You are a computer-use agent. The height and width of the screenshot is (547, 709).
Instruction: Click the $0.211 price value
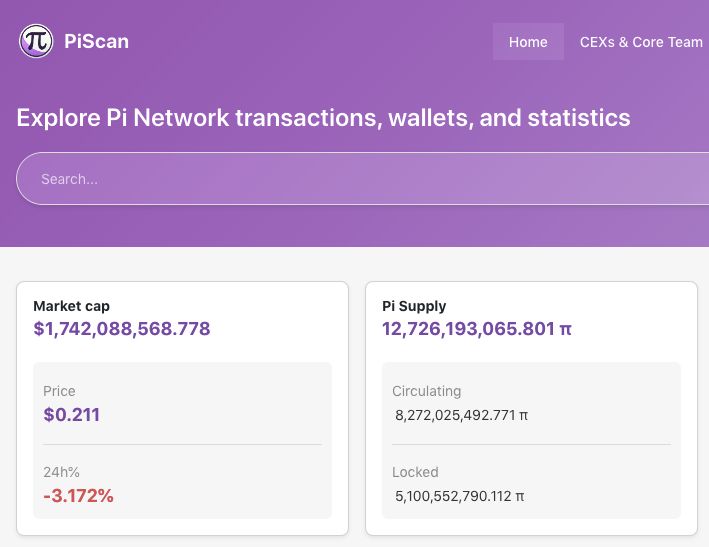pyautogui.click(x=71, y=415)
